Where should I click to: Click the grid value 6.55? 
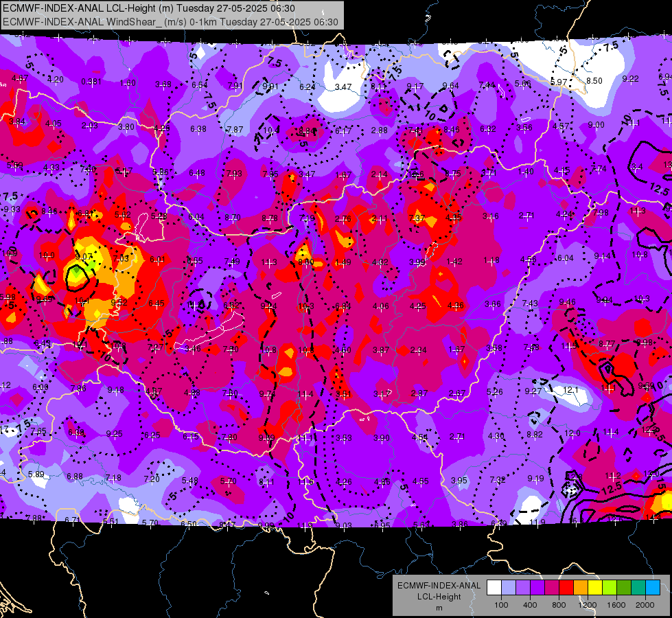point(195,261)
